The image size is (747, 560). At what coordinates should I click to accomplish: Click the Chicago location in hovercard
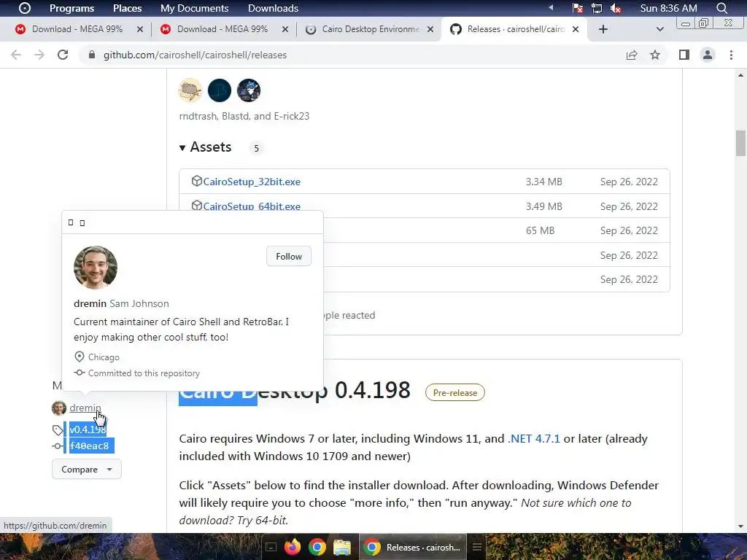tap(104, 357)
